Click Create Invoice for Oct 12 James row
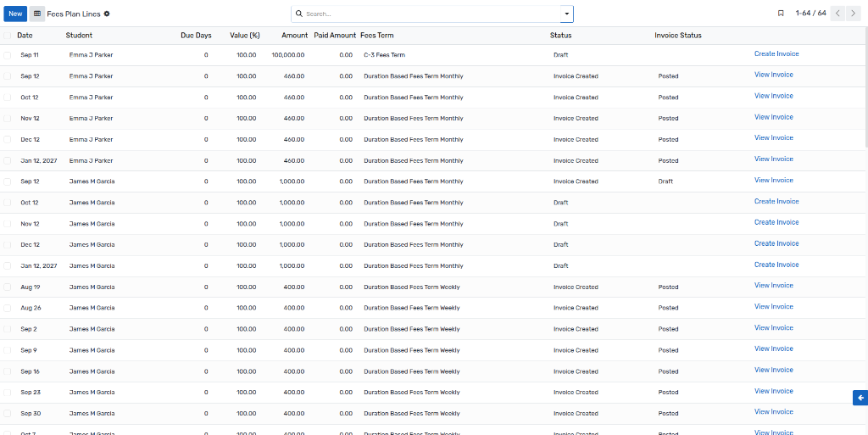Image resolution: width=868 pixels, height=435 pixels. tap(776, 202)
